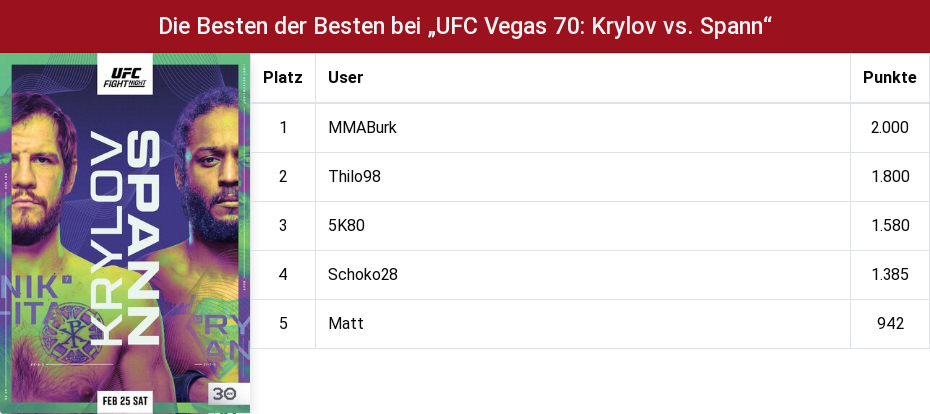Image resolution: width=930 pixels, height=414 pixels.
Task: Click the 1.800 points cell
Action: pyautogui.click(x=890, y=176)
